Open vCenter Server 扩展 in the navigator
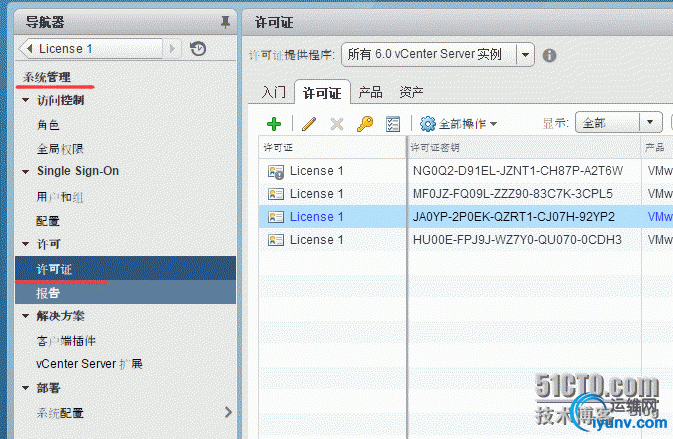673x439 pixels. [89, 364]
